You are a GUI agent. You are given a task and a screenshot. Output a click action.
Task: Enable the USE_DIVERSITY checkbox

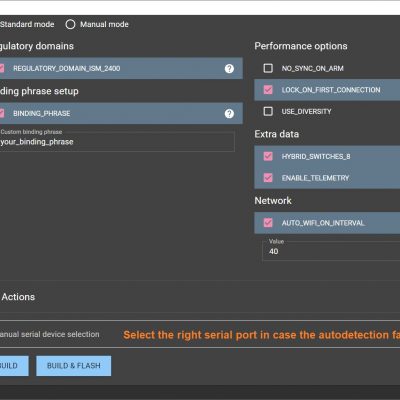pos(268,111)
